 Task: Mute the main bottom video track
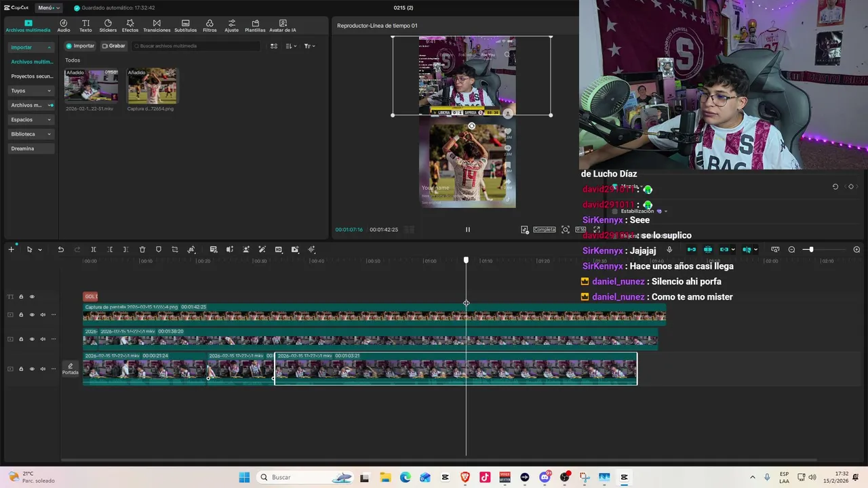point(43,369)
